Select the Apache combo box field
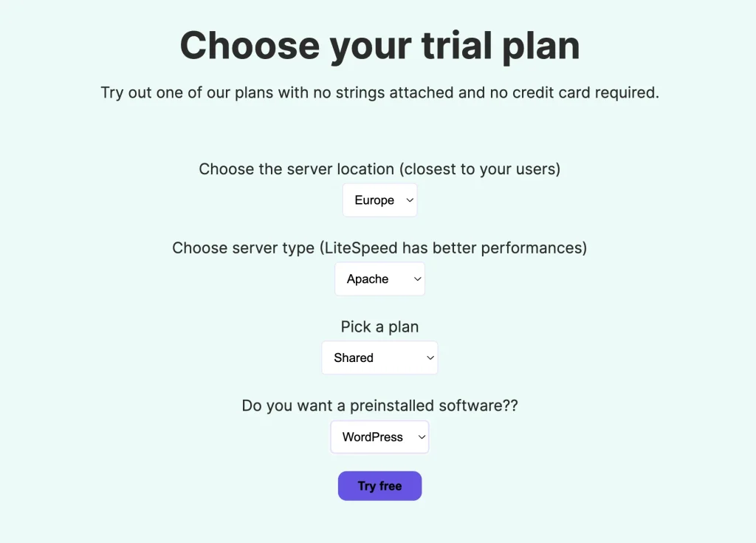This screenshot has height=543, width=756. [x=369, y=279]
